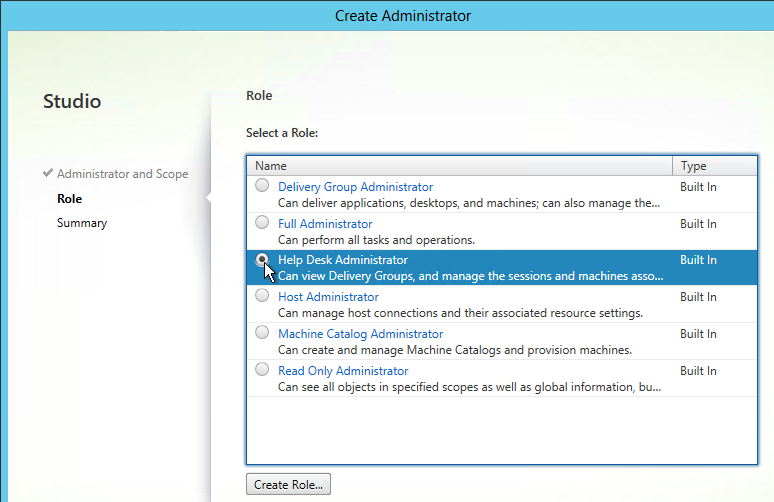Click the Machine Catalog Administrator role name
The height and width of the screenshot is (502, 774).
pyautogui.click(x=360, y=334)
